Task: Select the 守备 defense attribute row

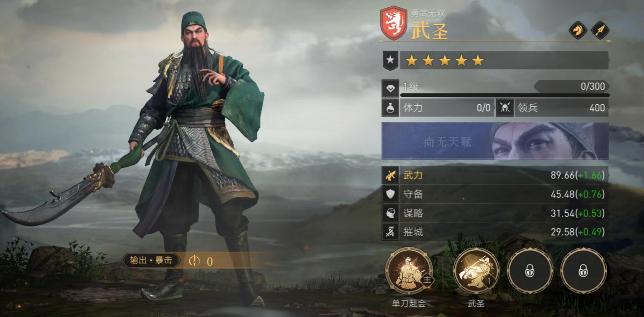Action: 495,194
